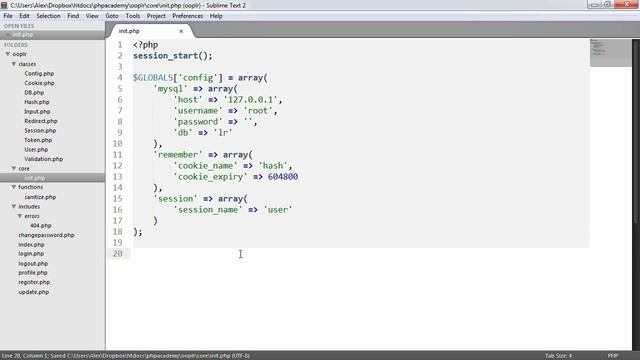Open the Goto menu
This screenshot has height=360, width=640.
click(x=111, y=16)
